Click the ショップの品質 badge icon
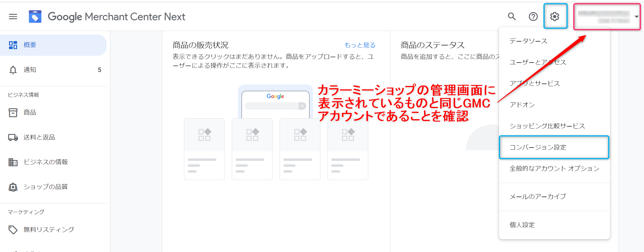This screenshot has height=252, width=644. (x=13, y=187)
